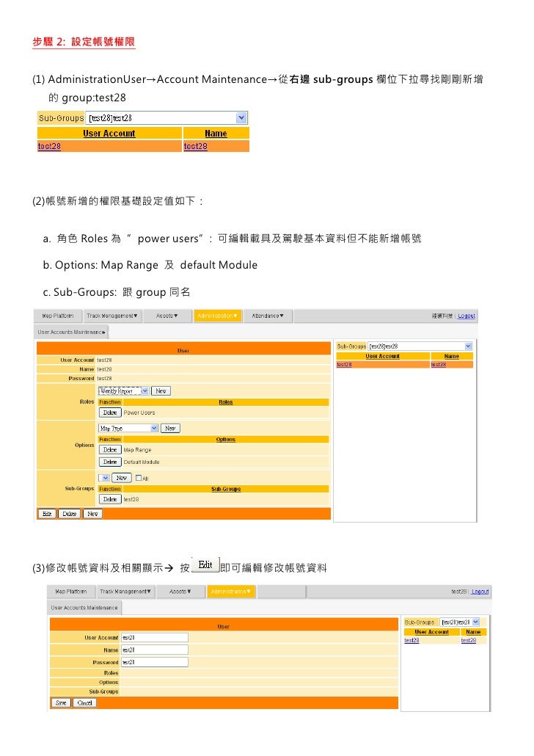
Task: Click Logout link in the screenshot with Attendance menu
Action: tap(467, 316)
